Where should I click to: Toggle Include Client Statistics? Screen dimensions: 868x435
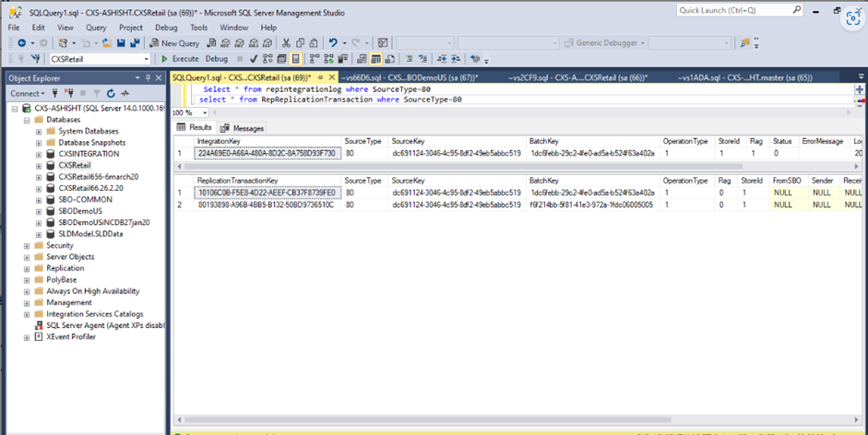click(x=342, y=59)
